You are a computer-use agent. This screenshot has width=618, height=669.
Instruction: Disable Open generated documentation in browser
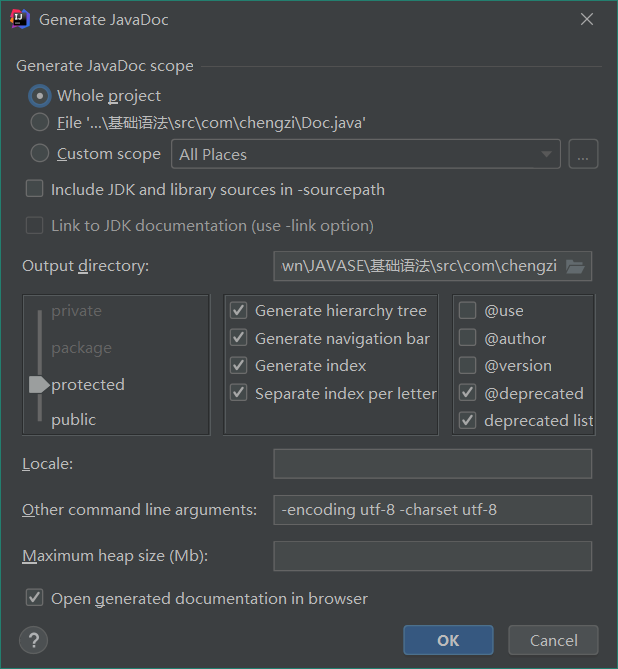tap(35, 598)
